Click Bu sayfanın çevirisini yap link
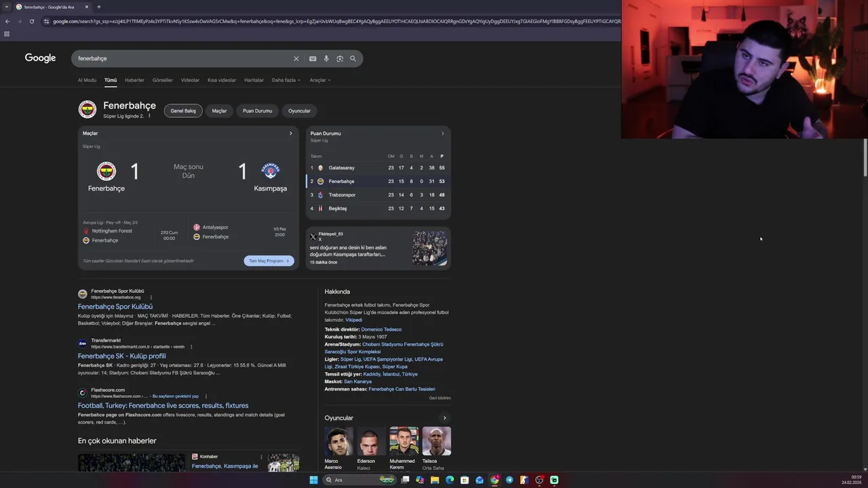This screenshot has width=868, height=488. pos(176,396)
